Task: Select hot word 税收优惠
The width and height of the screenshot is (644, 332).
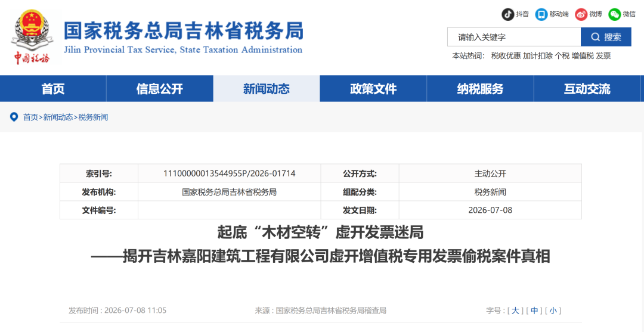Action: coord(506,56)
